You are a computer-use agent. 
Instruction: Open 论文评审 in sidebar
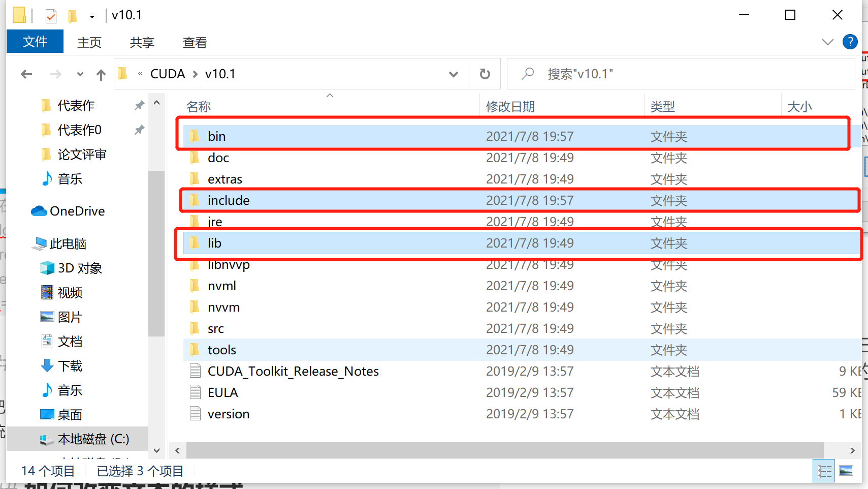[x=82, y=154]
